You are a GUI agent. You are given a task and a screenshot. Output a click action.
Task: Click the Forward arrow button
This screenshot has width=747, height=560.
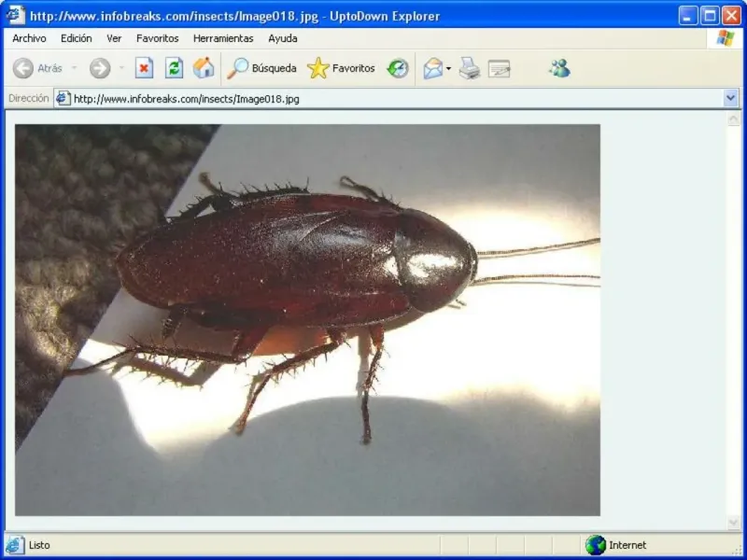[100, 68]
